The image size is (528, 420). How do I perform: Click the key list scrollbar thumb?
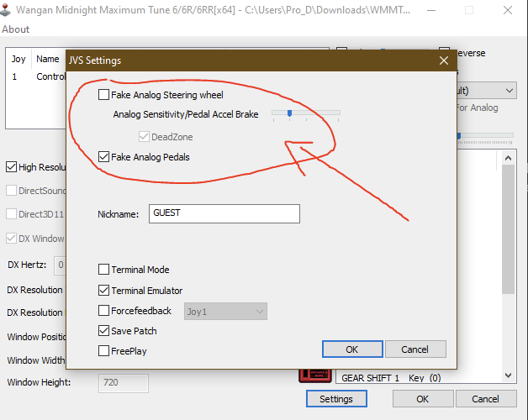(508, 228)
